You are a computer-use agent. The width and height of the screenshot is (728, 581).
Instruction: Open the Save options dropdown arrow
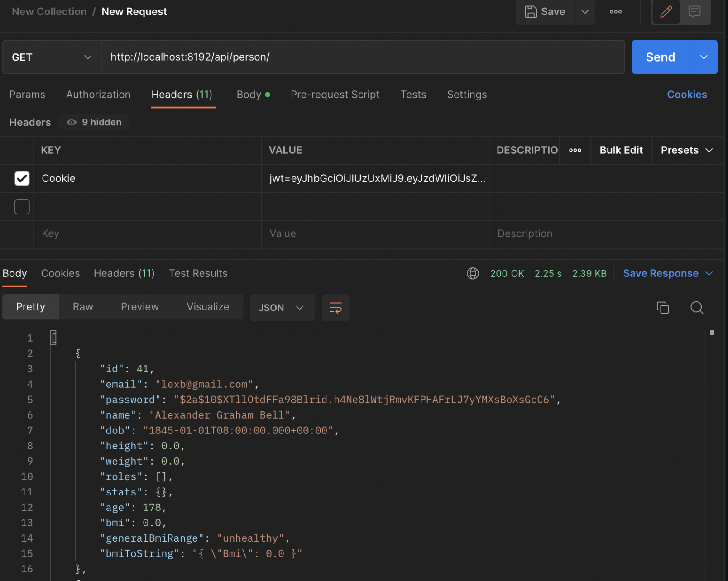(585, 12)
